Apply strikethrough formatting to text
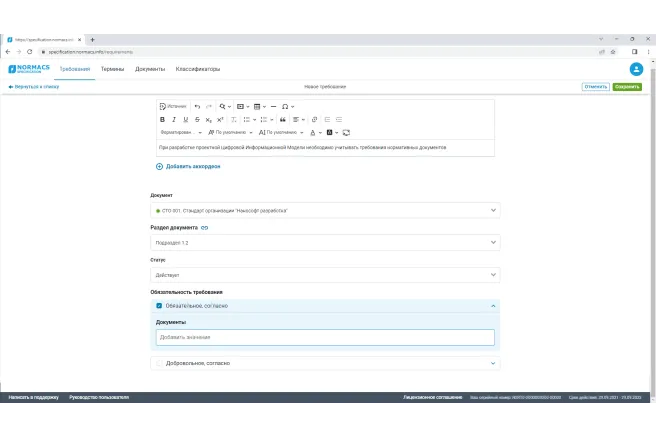The image size is (656, 436). (197, 119)
